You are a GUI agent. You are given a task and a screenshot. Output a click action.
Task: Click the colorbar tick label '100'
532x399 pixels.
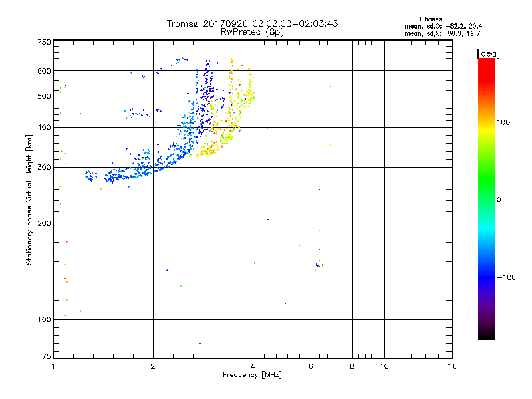[x=503, y=122]
